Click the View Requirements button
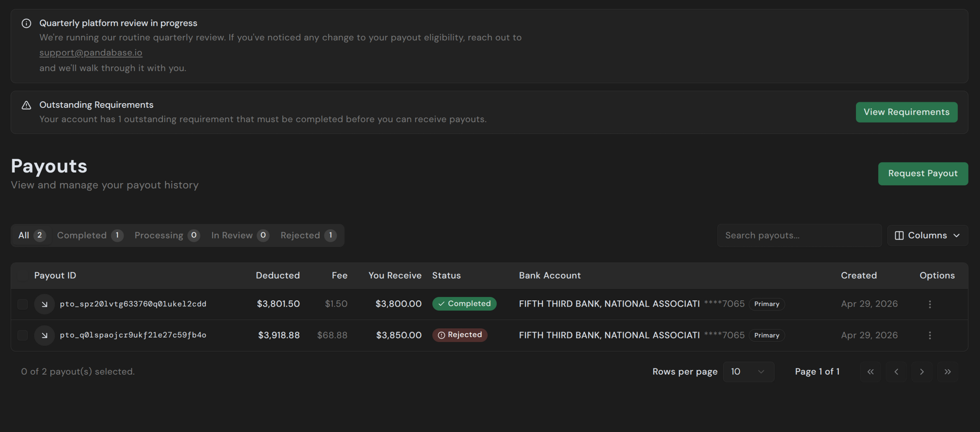The height and width of the screenshot is (432, 980). [x=906, y=112]
